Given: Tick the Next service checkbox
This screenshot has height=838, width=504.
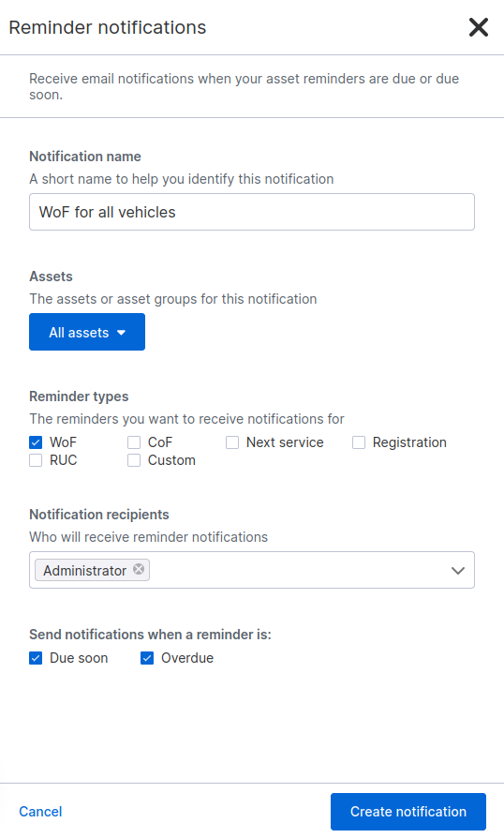Looking at the screenshot, I should pos(232,442).
